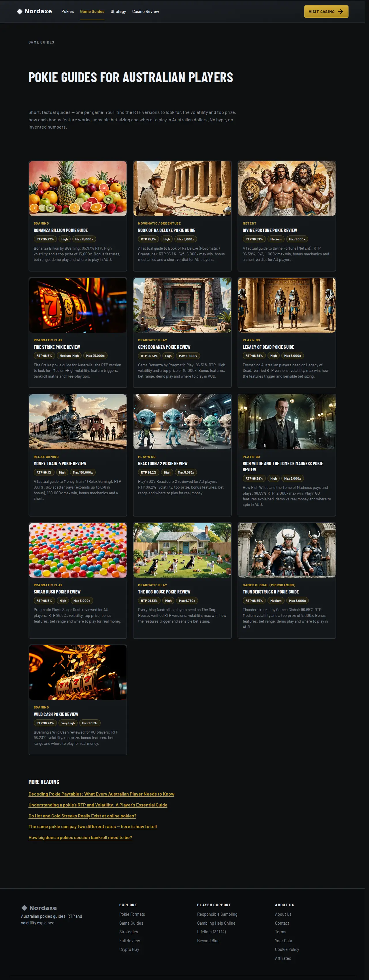Screen dimensions: 369x980
Task: Click the Nordaxe diamond logo in footer
Action: point(24,908)
